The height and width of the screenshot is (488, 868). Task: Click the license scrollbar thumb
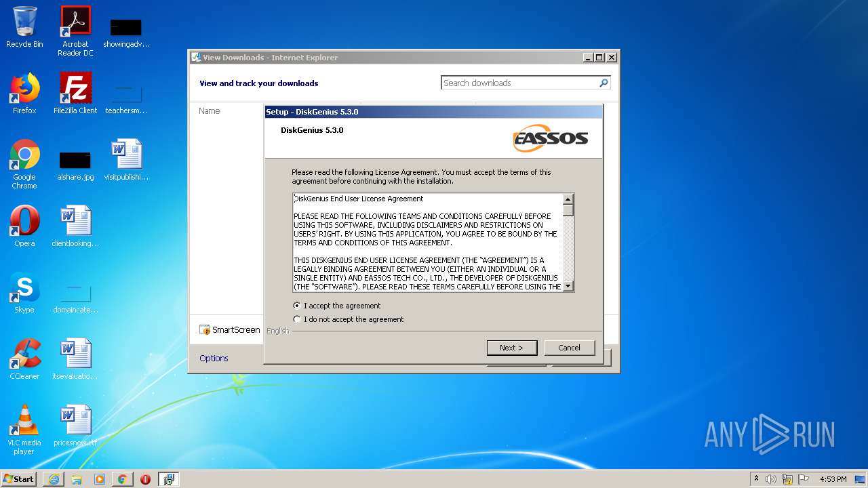pyautogui.click(x=568, y=209)
